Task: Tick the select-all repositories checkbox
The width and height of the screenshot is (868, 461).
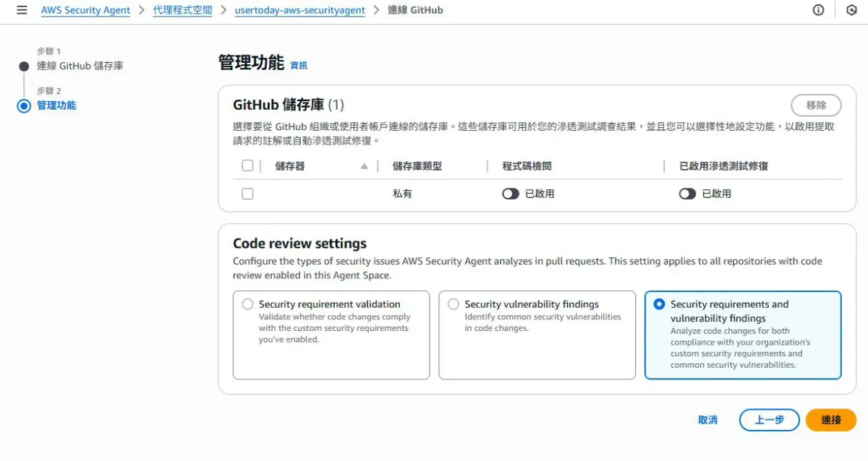Action: 247,166
